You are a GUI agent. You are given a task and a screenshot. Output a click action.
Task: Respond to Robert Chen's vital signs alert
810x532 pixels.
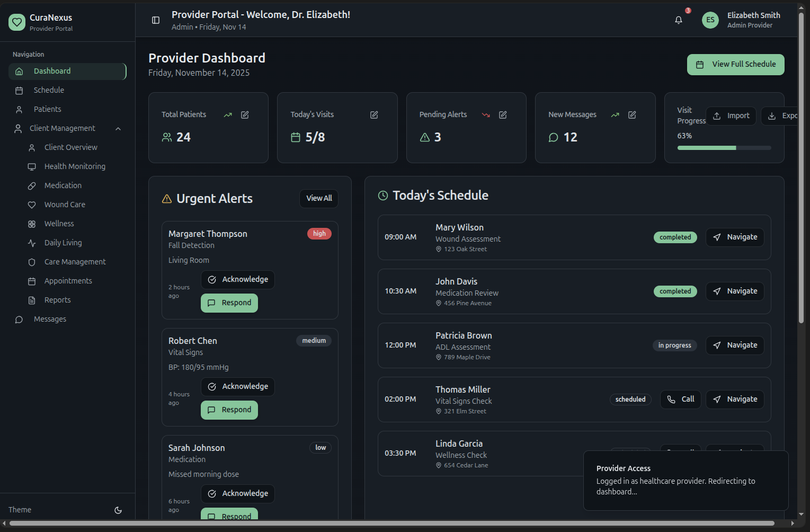[229, 410]
